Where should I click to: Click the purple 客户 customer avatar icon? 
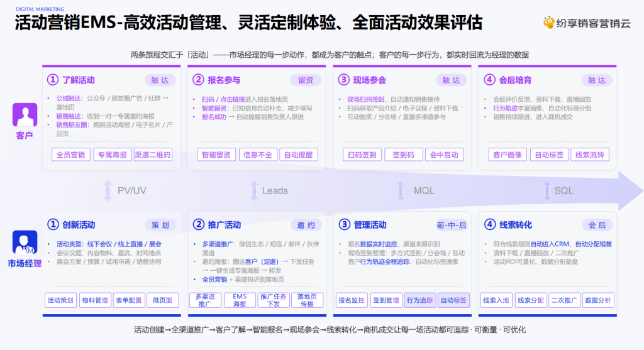(x=25, y=114)
